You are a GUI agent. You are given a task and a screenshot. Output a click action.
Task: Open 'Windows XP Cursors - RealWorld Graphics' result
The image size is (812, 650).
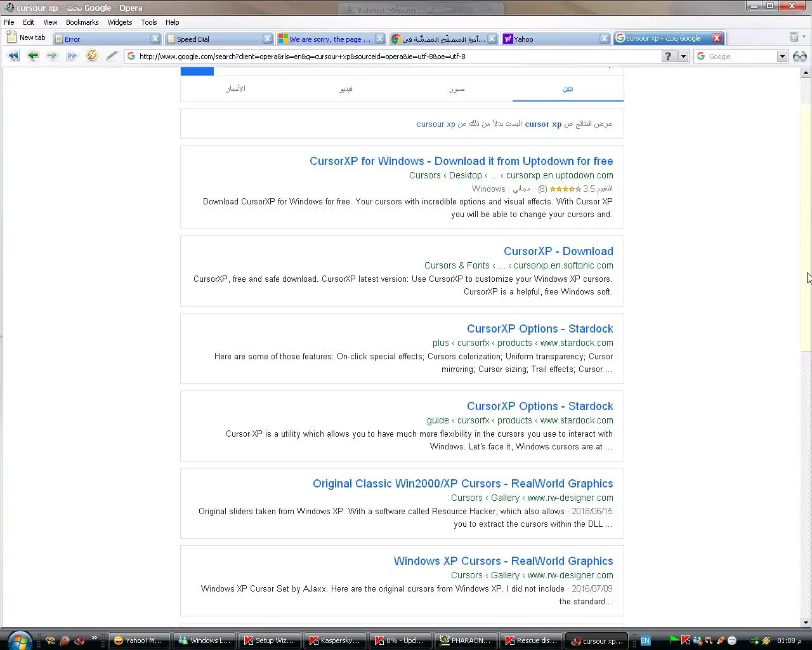click(503, 561)
